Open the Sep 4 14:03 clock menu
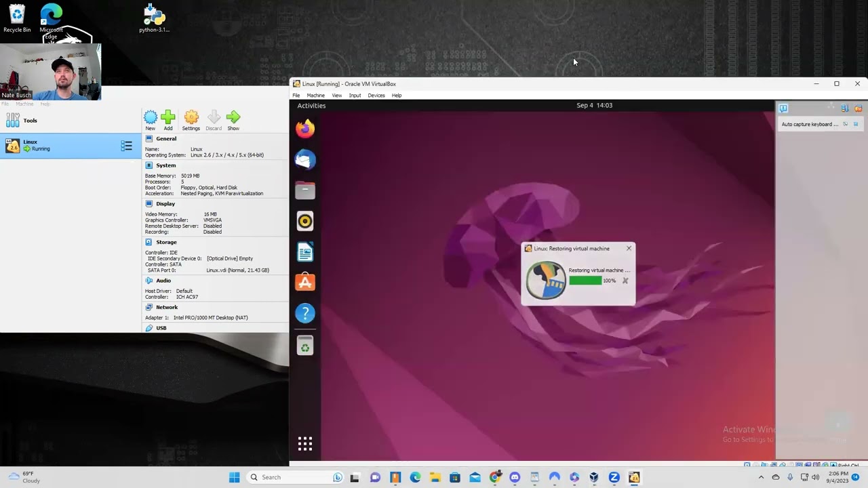Viewport: 868px width, 488px height. (x=595, y=106)
